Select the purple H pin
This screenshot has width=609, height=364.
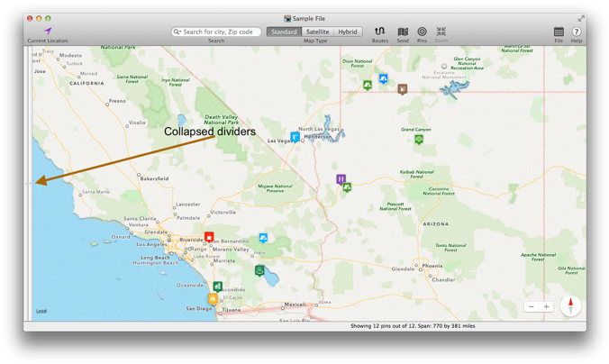(x=341, y=179)
